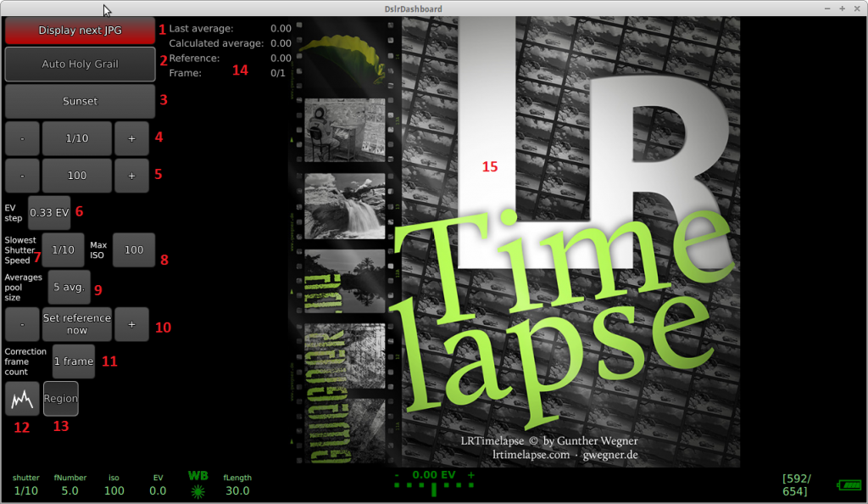Enable the Region selection

pos(60,399)
